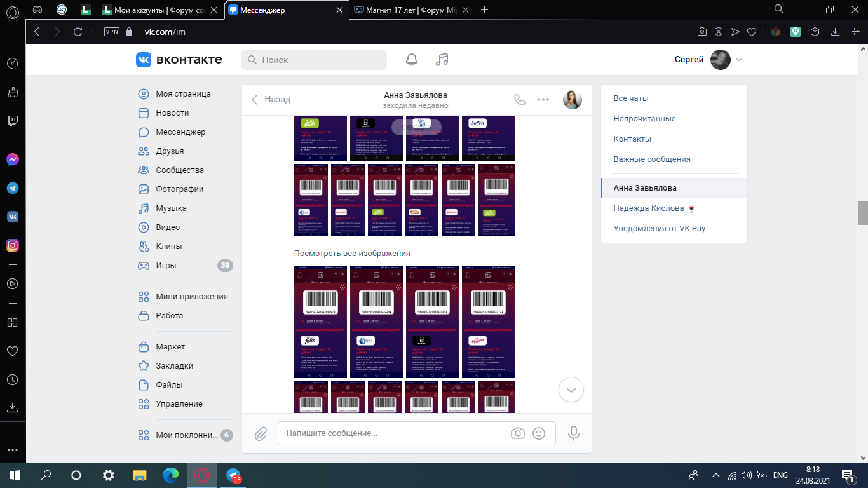The image size is (868, 488).
Task: Open Анна Завьялова's avatar in chat header
Action: (573, 99)
